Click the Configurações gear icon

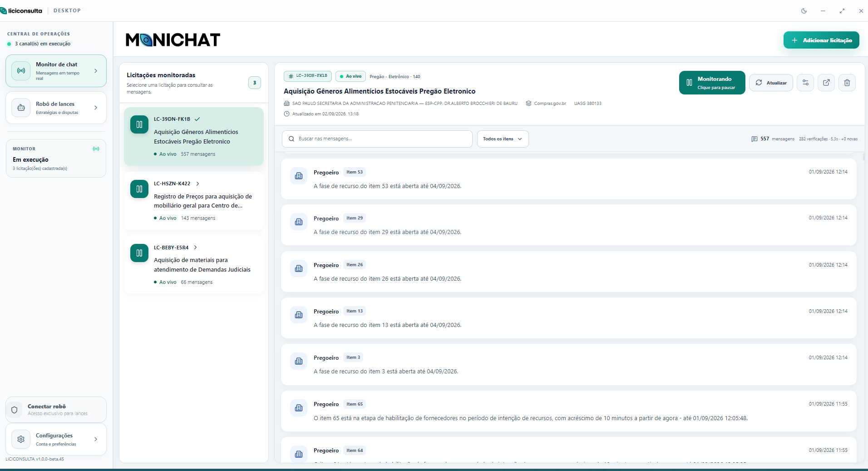[x=21, y=439]
